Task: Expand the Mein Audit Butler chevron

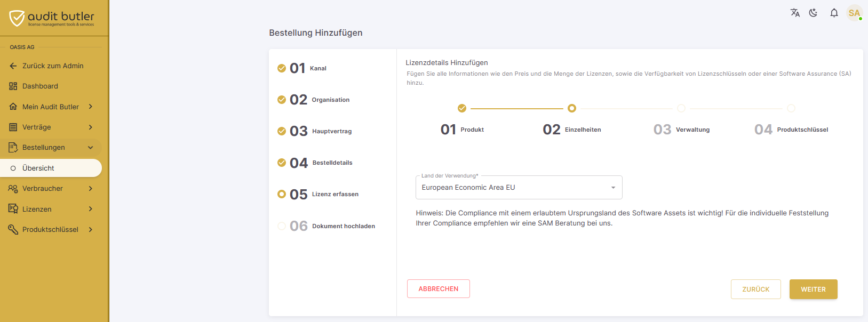Action: pyautogui.click(x=91, y=107)
